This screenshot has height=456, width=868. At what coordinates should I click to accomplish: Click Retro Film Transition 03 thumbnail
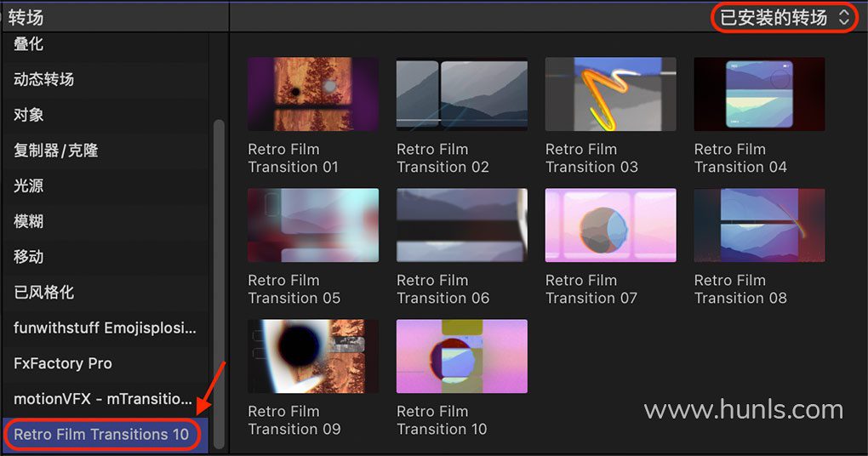pos(610,94)
